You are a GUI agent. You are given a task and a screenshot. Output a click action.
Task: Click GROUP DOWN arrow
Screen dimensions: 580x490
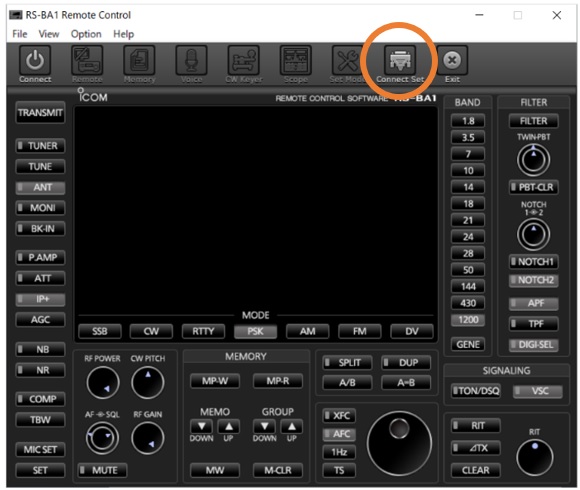pyautogui.click(x=264, y=426)
